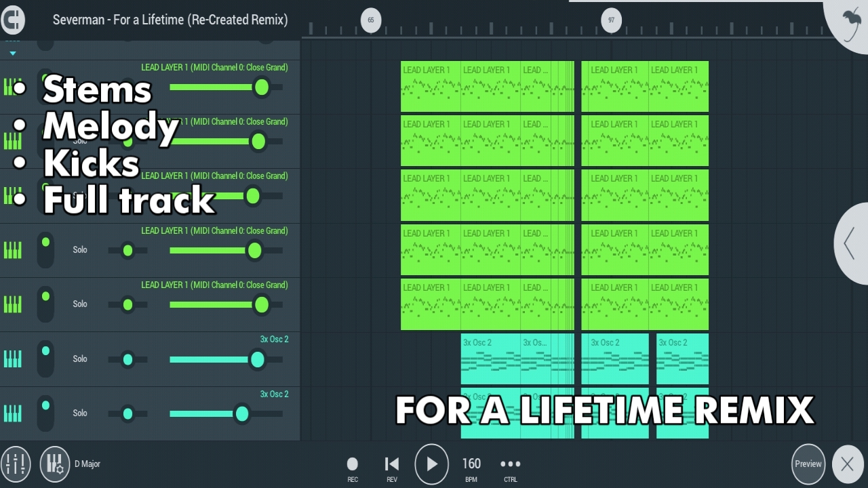
Task: Toggle mute on the fifth LEAD LAYER 1 track
Action: (x=45, y=304)
